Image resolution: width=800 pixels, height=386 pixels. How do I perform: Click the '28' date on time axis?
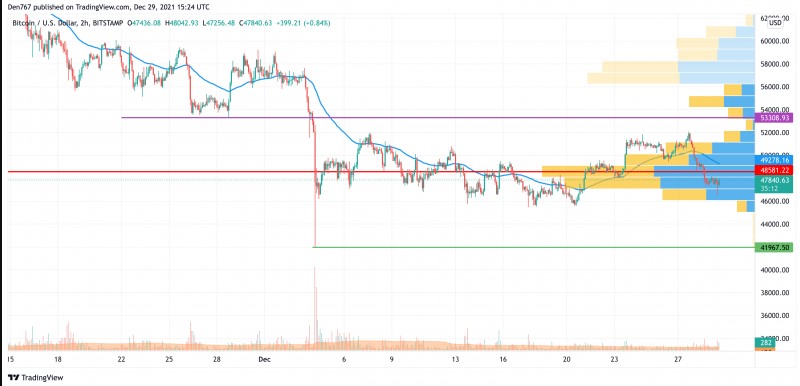[x=217, y=359]
